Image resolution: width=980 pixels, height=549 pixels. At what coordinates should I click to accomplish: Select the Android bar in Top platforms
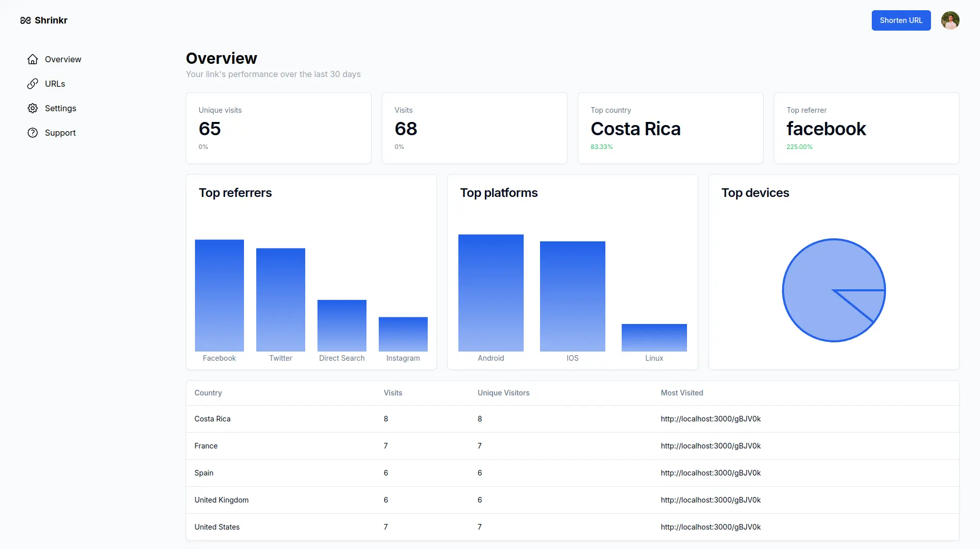click(x=491, y=293)
